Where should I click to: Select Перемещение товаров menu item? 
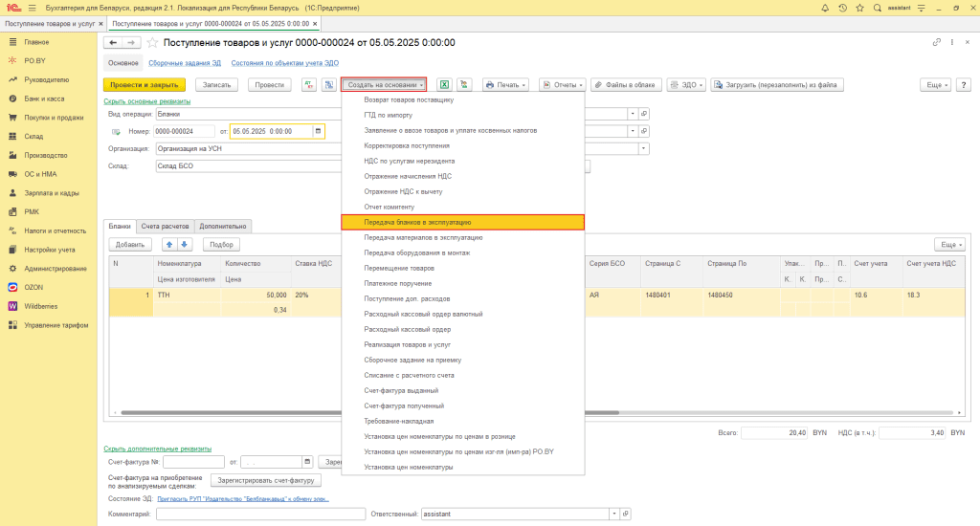coord(399,268)
